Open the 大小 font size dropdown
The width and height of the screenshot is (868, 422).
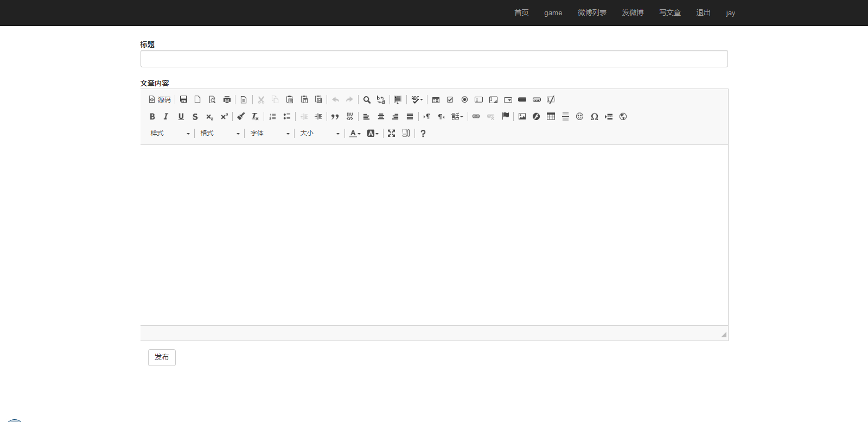click(x=320, y=134)
